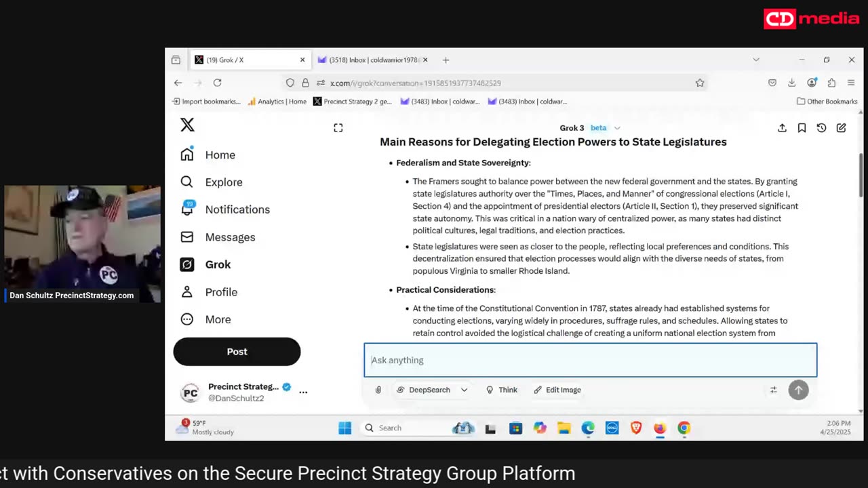Open the browser downloads panel
This screenshot has width=868, height=488.
[791, 83]
